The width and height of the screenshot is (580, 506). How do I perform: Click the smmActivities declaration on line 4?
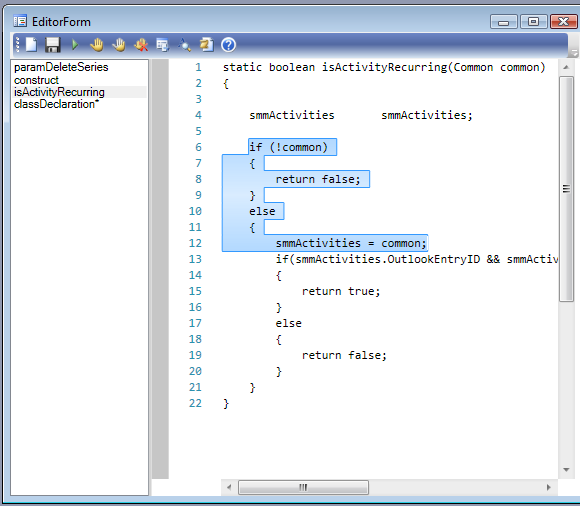[x=361, y=115]
